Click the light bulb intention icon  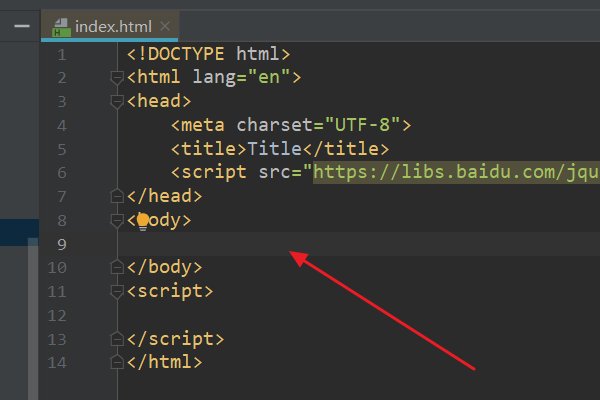143,221
